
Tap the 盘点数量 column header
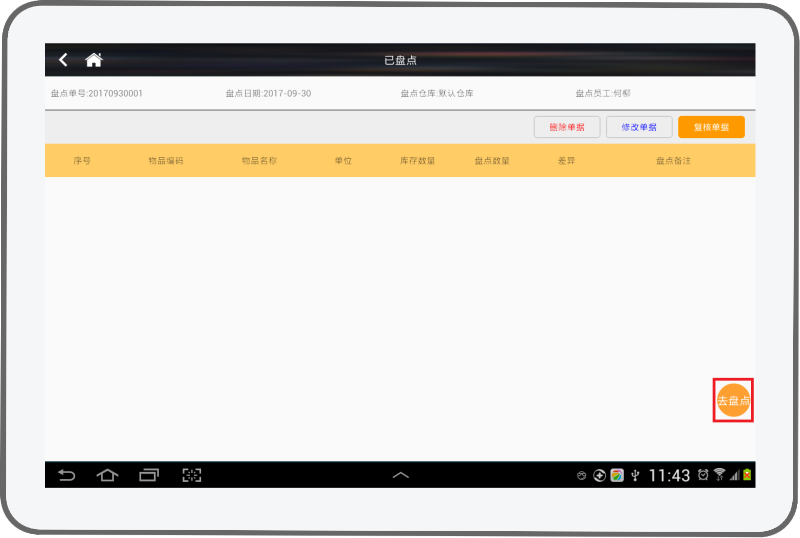click(492, 161)
